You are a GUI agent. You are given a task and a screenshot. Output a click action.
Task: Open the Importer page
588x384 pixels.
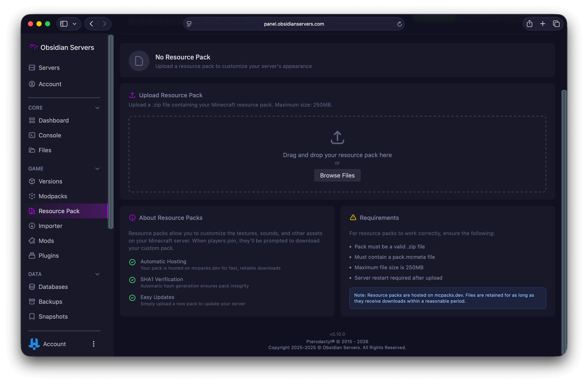click(x=50, y=226)
